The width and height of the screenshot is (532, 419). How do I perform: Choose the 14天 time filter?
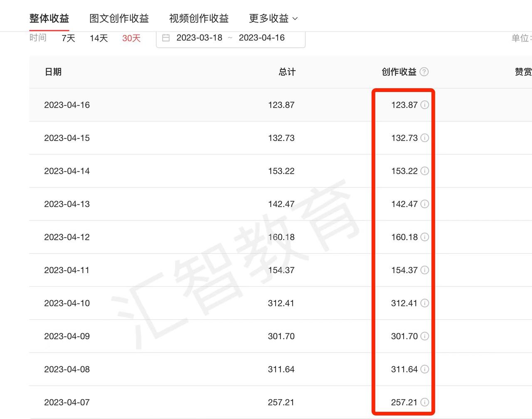99,38
